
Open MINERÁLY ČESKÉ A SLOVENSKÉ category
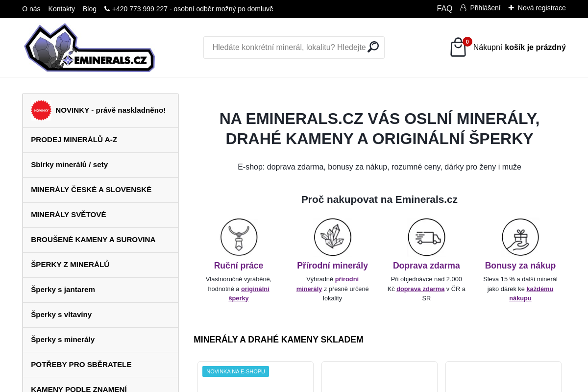100,190
